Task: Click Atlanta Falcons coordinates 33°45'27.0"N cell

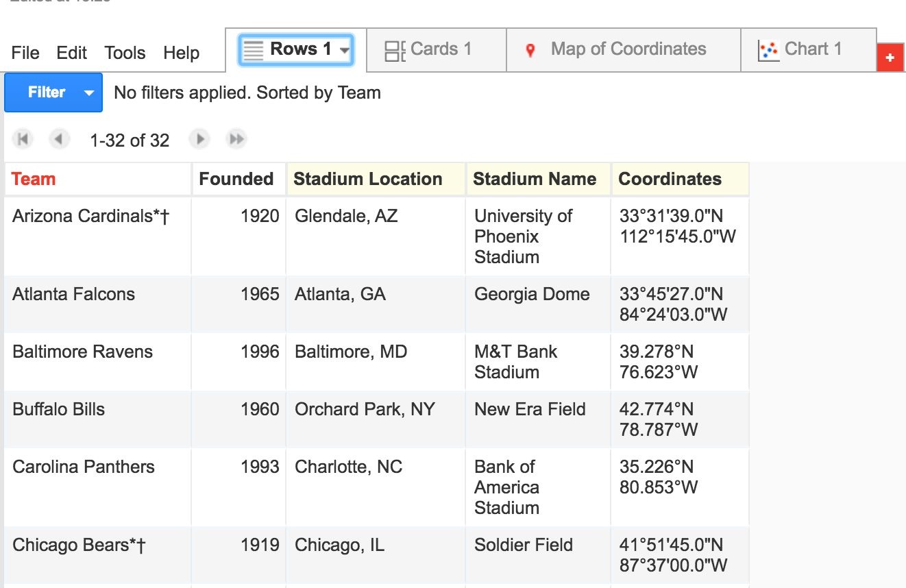Action: (680, 305)
